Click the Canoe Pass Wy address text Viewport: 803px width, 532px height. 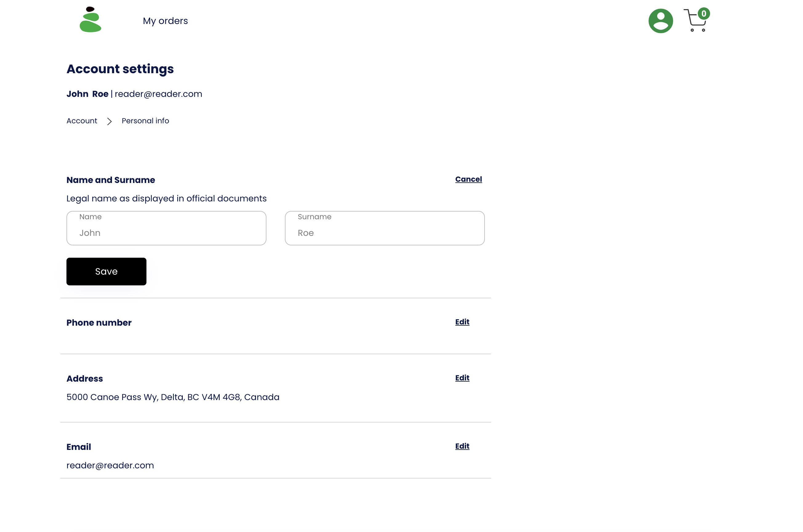pyautogui.click(x=173, y=397)
